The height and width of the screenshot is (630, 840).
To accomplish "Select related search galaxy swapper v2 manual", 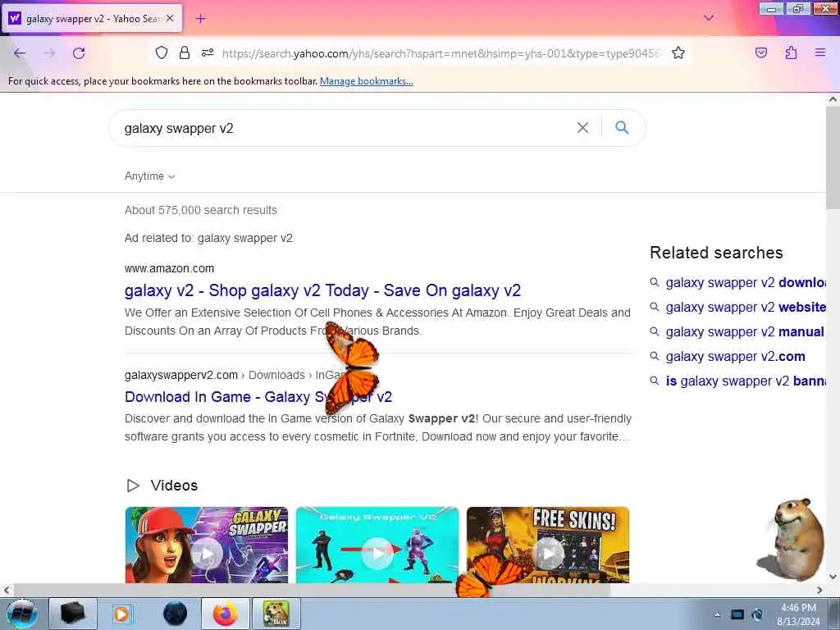I will click(x=745, y=331).
